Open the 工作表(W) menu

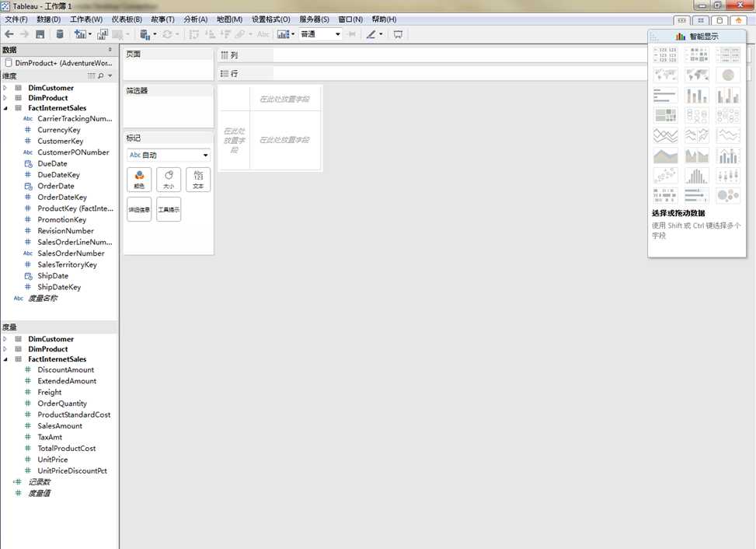click(86, 19)
